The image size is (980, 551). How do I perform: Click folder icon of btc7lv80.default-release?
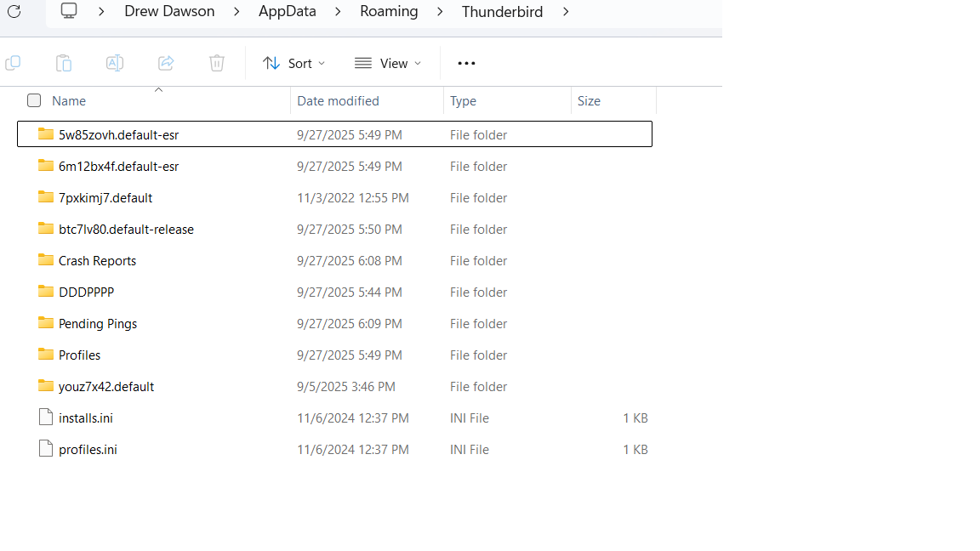click(x=46, y=228)
